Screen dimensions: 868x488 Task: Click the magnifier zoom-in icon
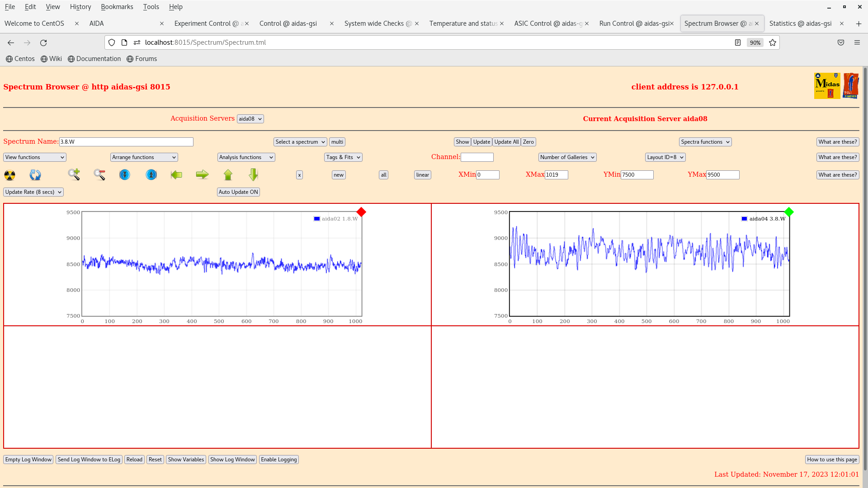(74, 174)
